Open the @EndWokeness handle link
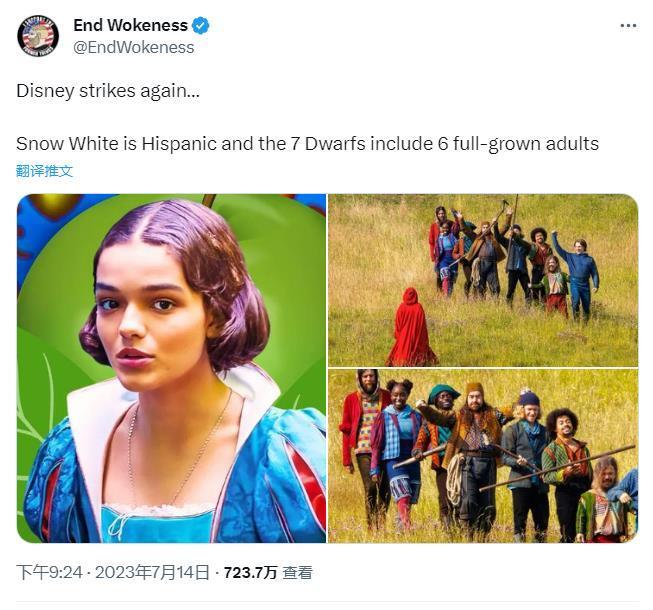The image size is (653, 610). coord(134,47)
